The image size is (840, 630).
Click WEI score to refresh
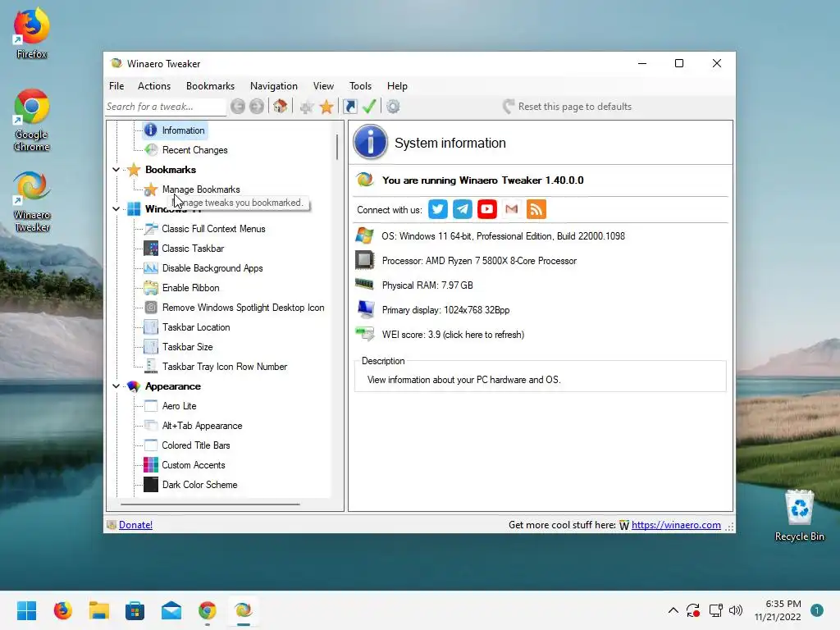click(x=453, y=335)
